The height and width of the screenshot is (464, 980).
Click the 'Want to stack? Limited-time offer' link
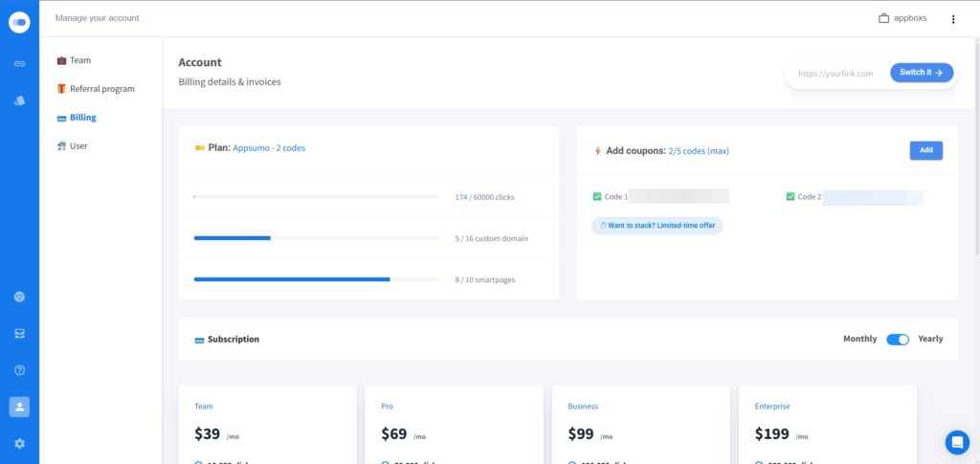657,226
